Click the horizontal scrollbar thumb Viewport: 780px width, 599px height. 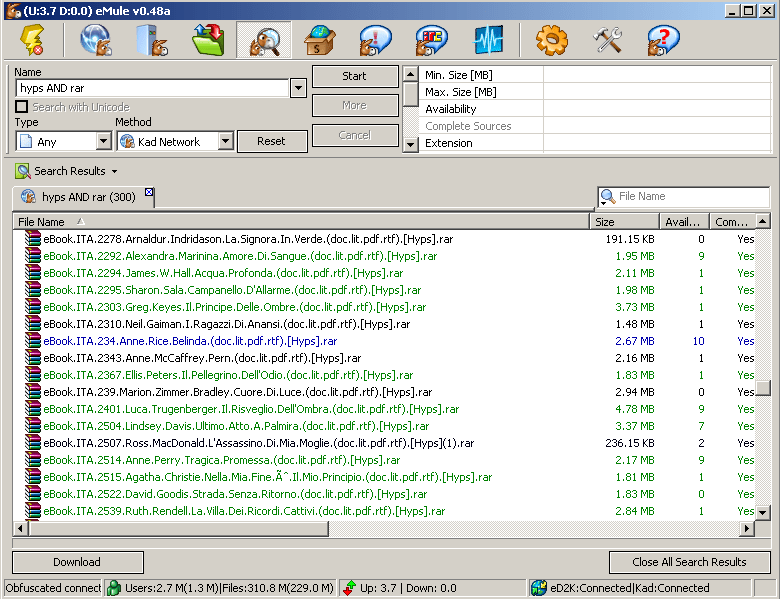(179, 528)
